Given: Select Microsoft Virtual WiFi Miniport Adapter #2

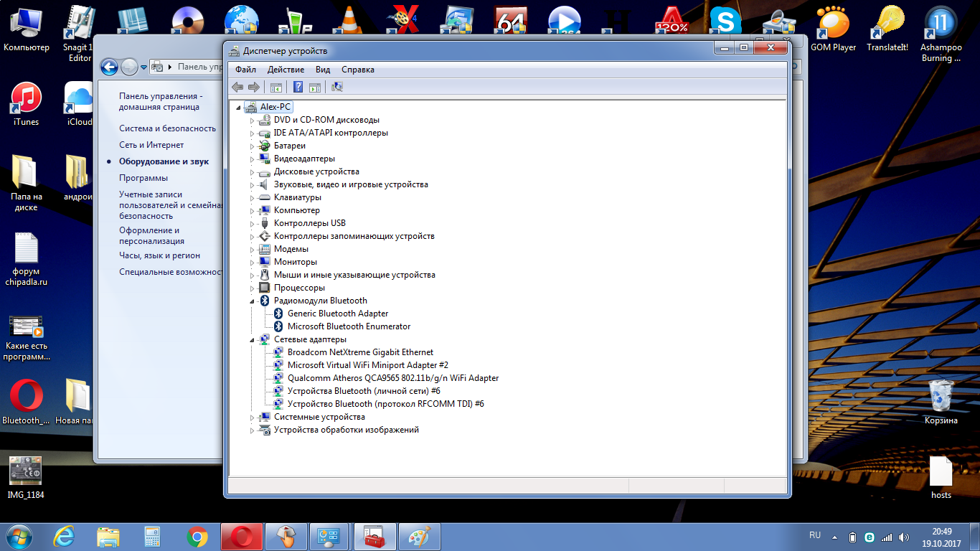Looking at the screenshot, I should 368,365.
